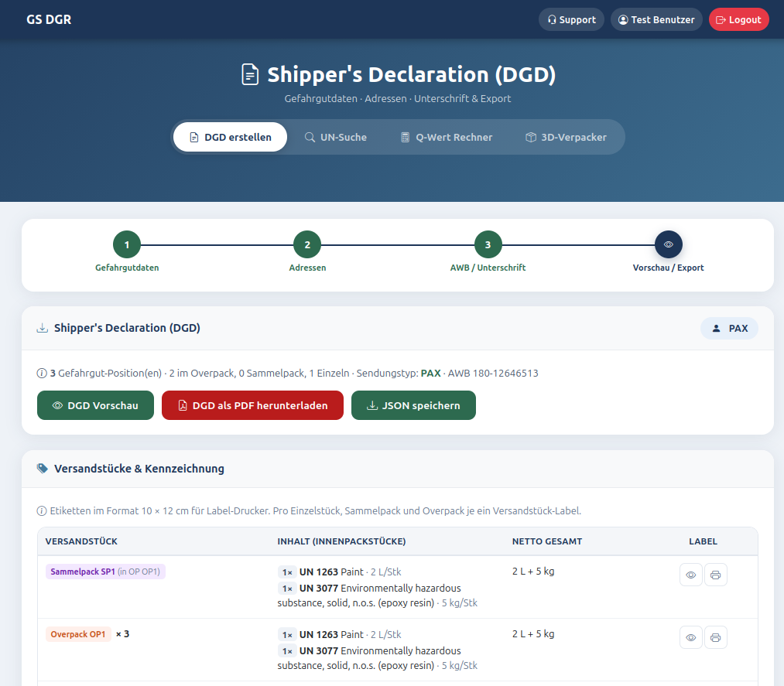Open Support from the header
784x686 pixels.
click(x=571, y=19)
